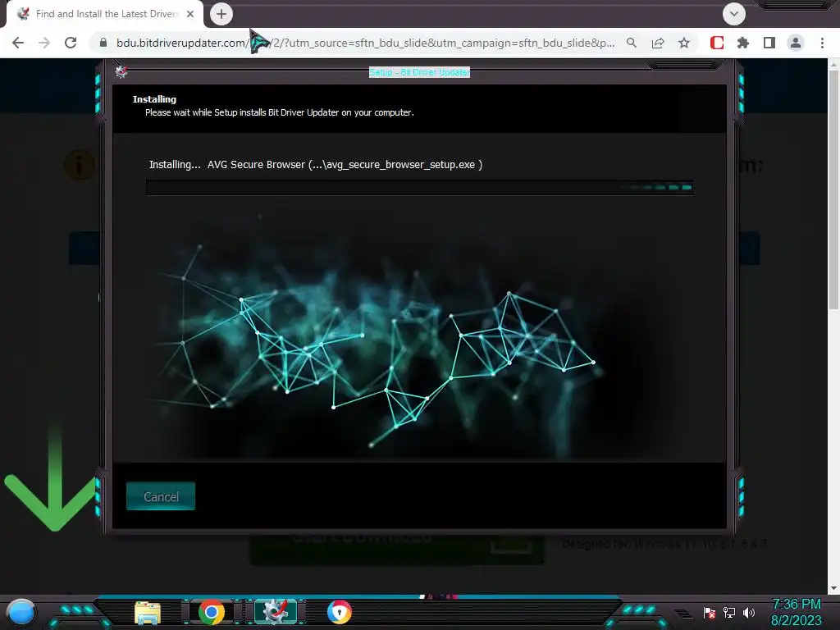Open File Explorer from the taskbar

pyautogui.click(x=148, y=613)
